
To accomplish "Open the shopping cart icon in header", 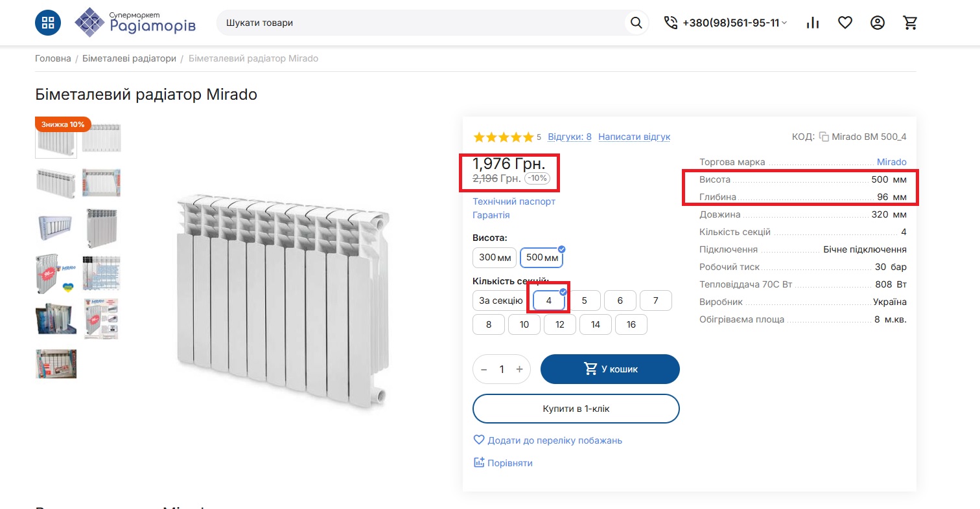I will pos(911,23).
